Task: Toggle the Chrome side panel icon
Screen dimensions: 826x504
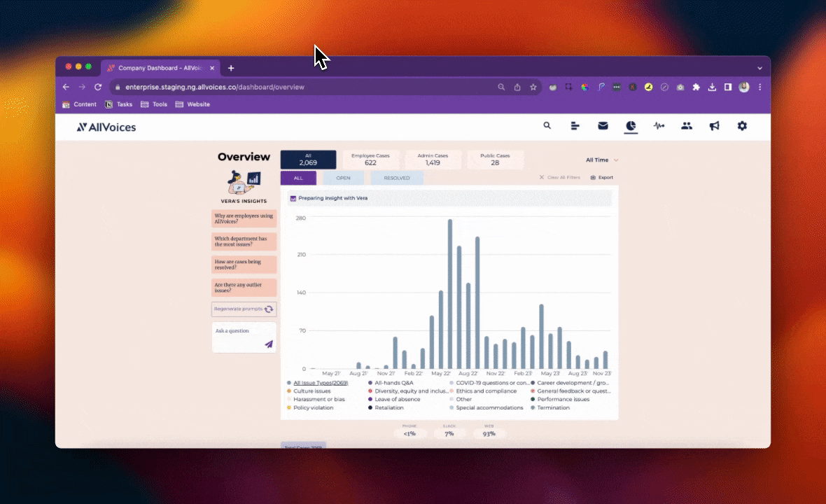Action: [727, 87]
